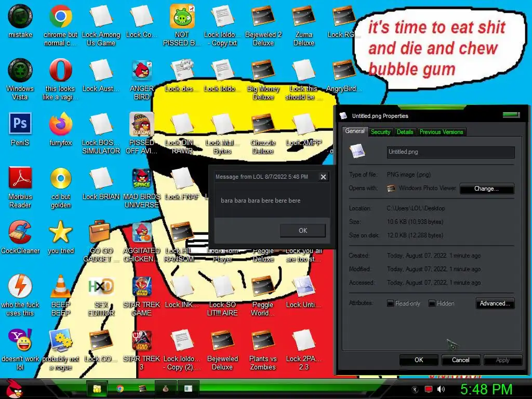The height and width of the screenshot is (399, 532).
Task: Switch to the General tab
Action: click(x=355, y=131)
